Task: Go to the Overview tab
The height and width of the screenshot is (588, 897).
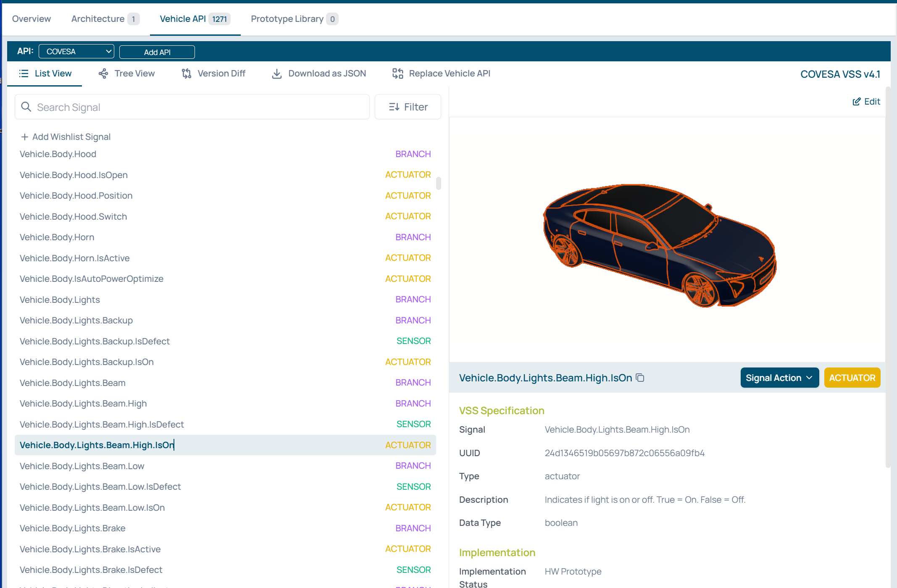Action: click(x=32, y=19)
